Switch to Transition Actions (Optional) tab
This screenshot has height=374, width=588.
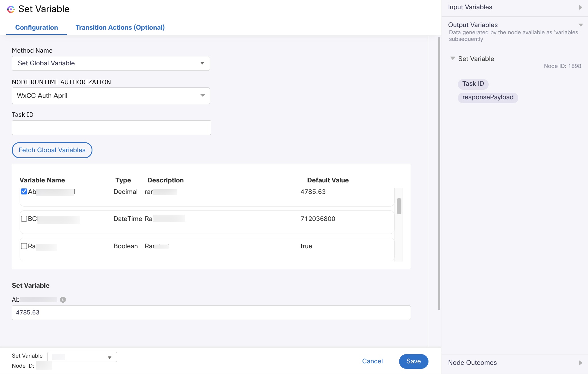(120, 28)
